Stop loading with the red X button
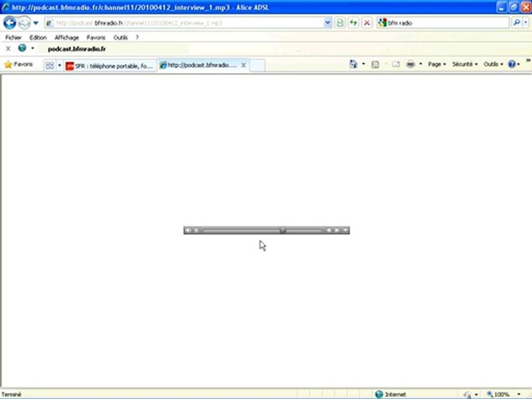 pos(367,23)
